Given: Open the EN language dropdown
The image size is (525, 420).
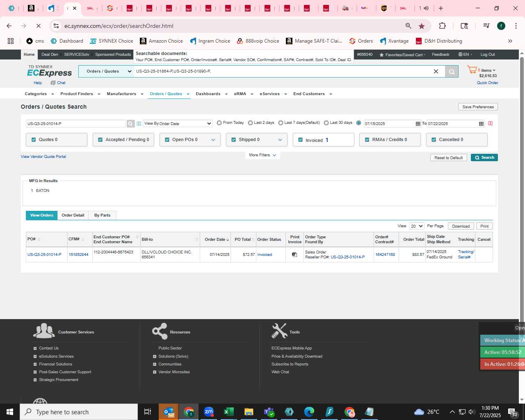Looking at the screenshot, I should click(x=465, y=55).
